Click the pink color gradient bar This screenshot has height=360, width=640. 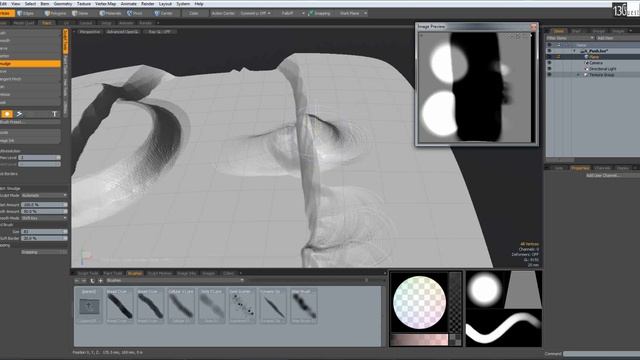(x=419, y=340)
